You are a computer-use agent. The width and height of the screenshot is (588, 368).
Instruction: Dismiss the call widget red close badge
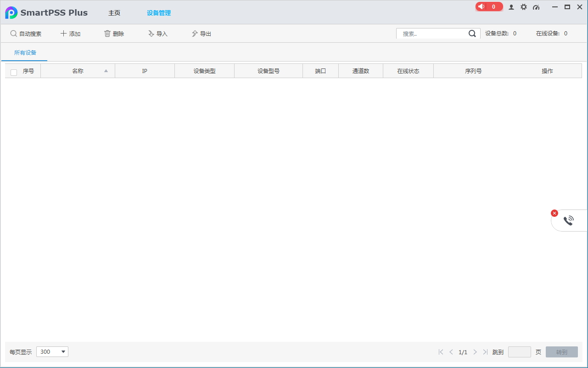click(554, 213)
